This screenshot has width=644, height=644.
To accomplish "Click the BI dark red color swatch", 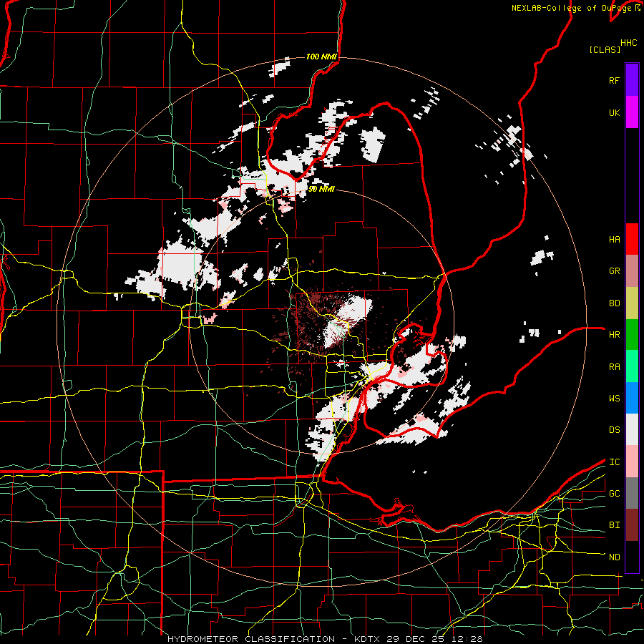I will point(632,525).
